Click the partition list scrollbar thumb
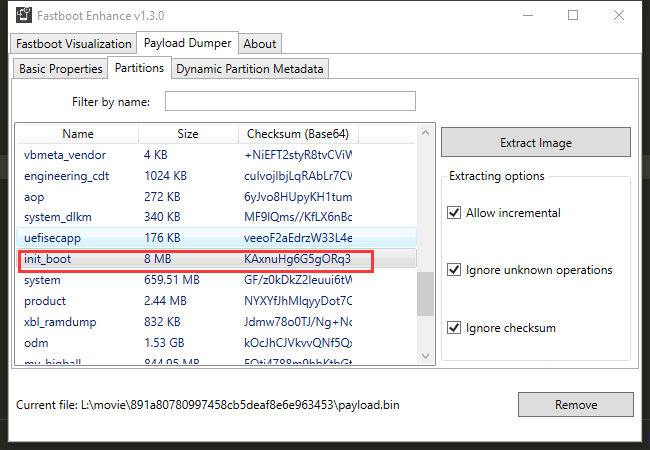650x450 pixels. tap(425, 294)
